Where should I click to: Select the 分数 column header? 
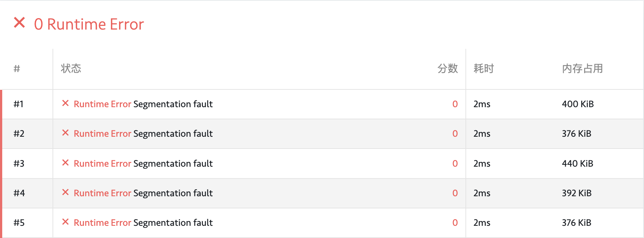tap(447, 68)
